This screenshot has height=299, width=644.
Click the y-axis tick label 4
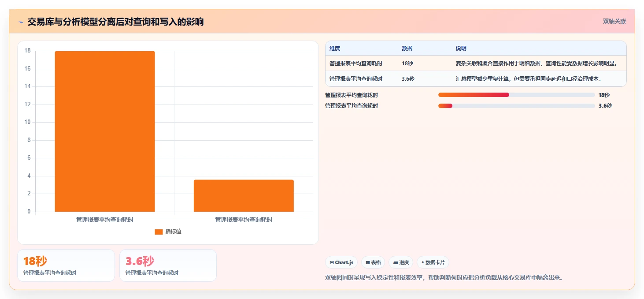point(29,176)
